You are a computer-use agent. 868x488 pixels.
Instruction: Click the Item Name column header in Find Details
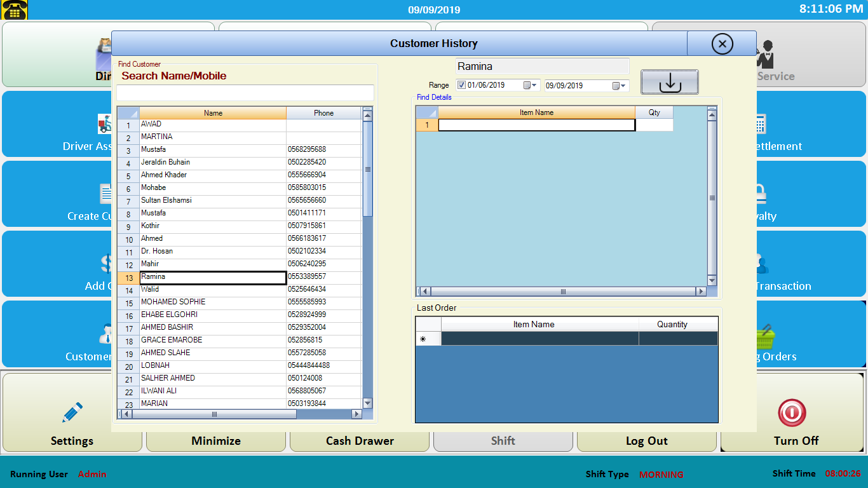[x=536, y=112]
